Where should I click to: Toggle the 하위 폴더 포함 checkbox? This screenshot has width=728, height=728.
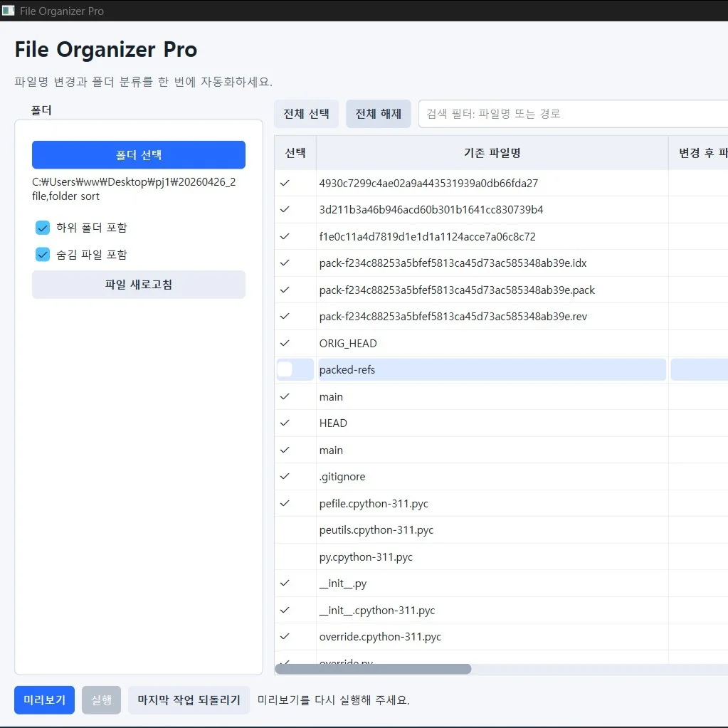[43, 228]
